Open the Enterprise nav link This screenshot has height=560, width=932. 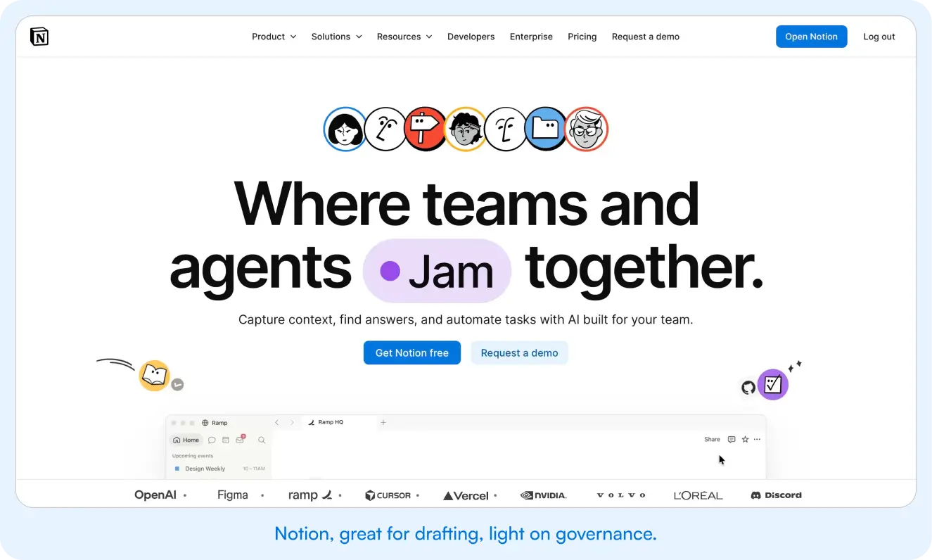click(x=531, y=37)
